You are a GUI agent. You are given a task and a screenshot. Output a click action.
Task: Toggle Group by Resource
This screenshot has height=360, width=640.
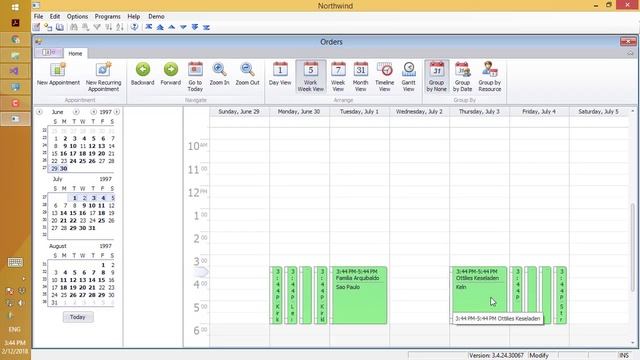point(490,77)
